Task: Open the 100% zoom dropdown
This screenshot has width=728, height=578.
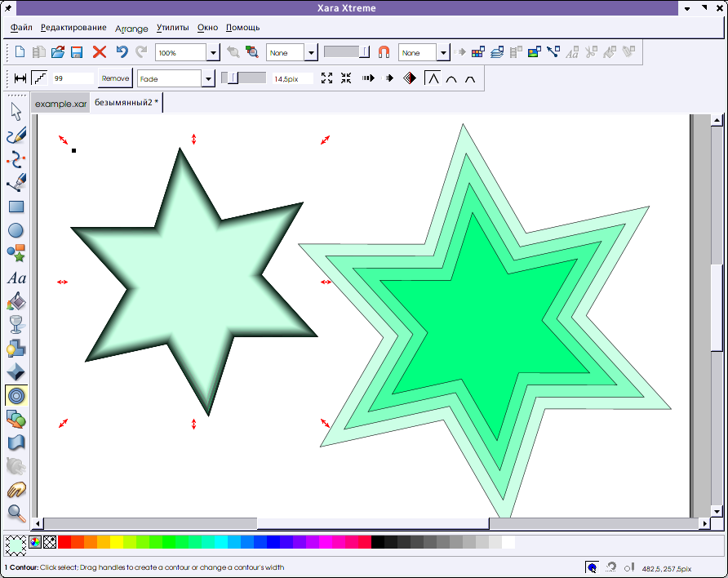Action: 213,53
